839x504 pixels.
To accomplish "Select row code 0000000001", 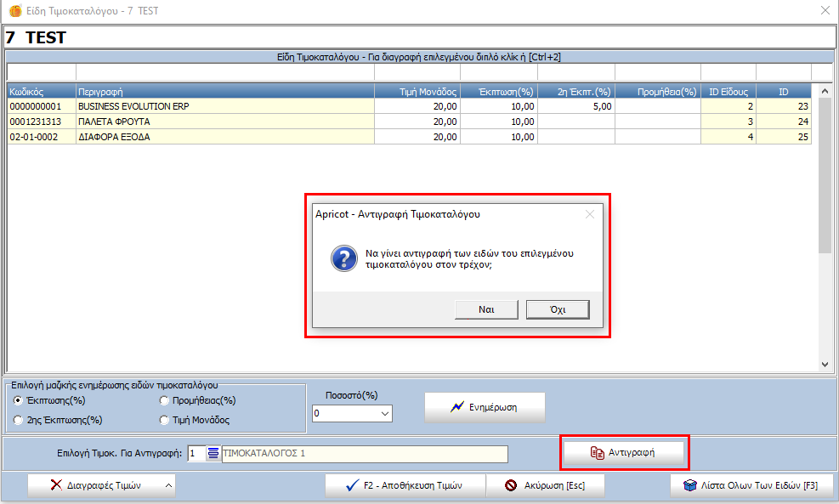I will coord(42,106).
